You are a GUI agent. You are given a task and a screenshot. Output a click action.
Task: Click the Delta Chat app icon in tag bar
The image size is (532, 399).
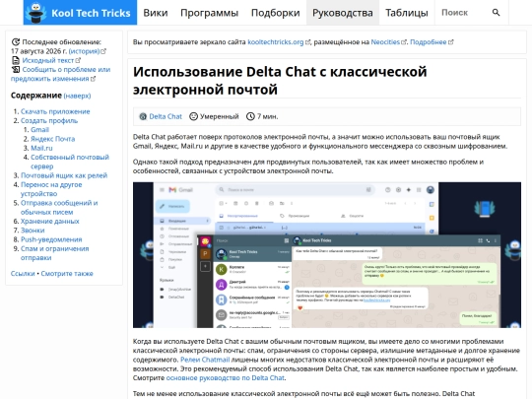point(143,116)
